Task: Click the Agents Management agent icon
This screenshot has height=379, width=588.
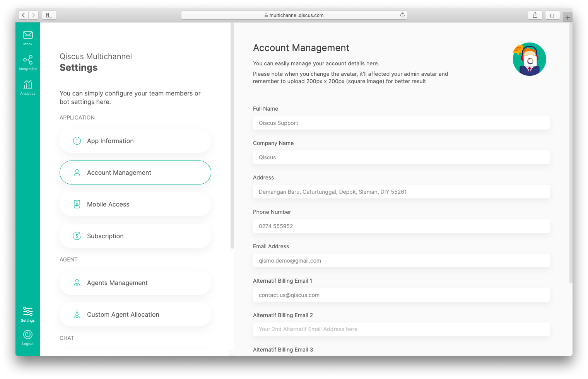Action: click(x=77, y=283)
